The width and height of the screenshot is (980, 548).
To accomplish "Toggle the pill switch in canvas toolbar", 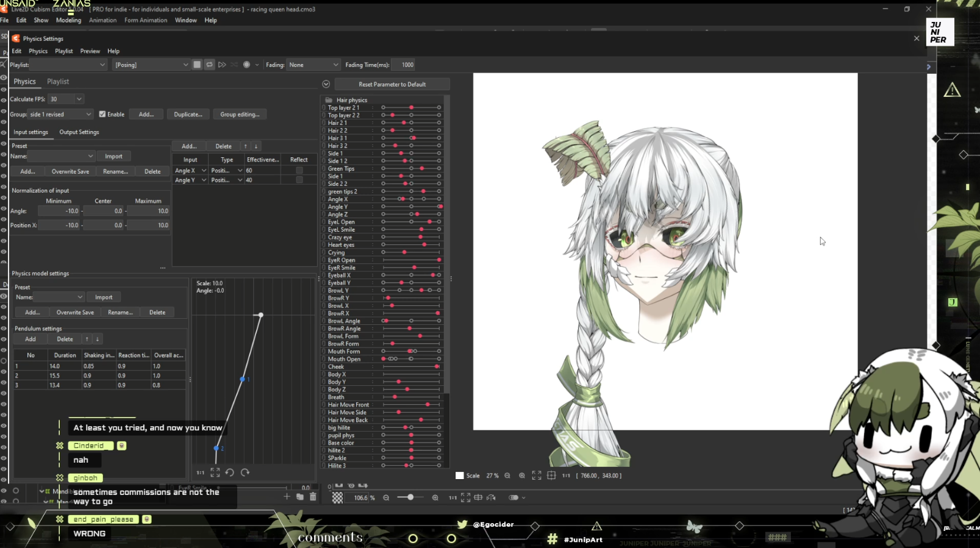I will click(x=513, y=497).
